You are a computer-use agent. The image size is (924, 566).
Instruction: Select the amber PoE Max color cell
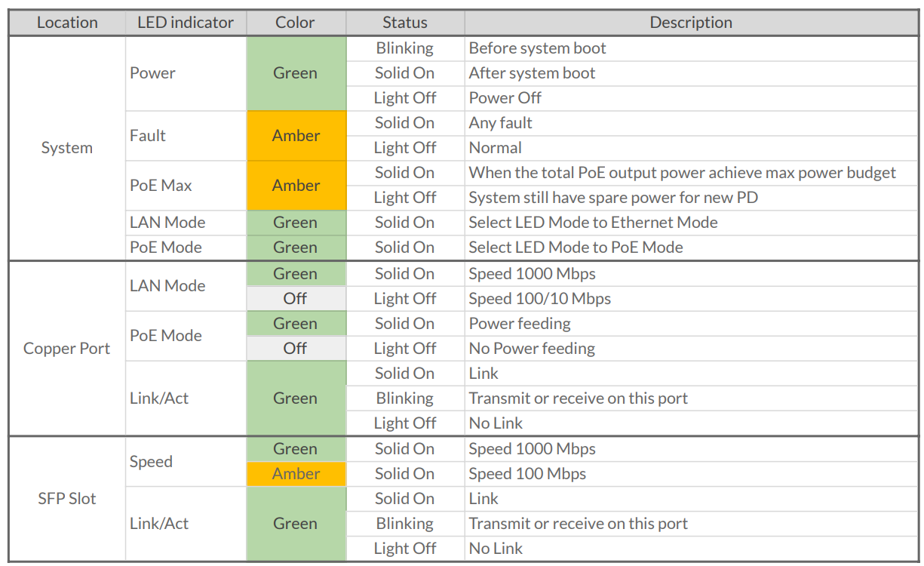[296, 186]
